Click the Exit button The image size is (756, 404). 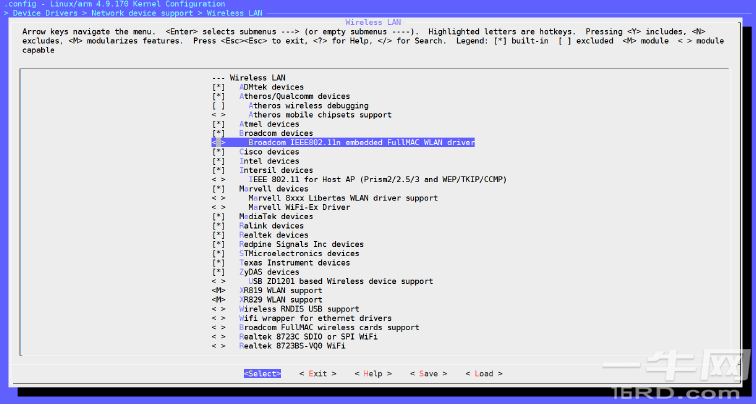tap(316, 374)
